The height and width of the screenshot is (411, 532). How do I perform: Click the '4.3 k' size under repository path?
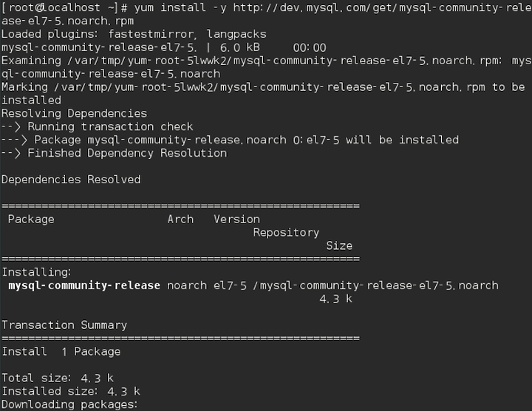tap(335, 299)
